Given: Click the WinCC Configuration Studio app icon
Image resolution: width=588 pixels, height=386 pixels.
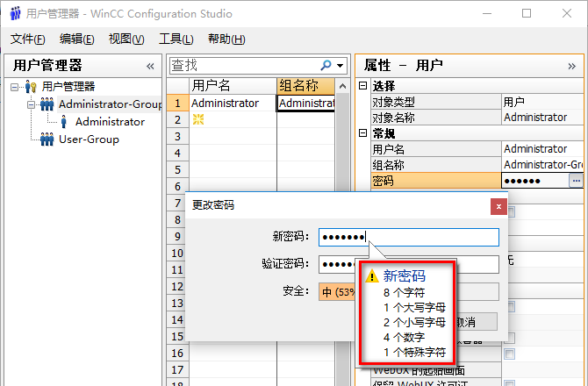Looking at the screenshot, I should pyautogui.click(x=15, y=13).
